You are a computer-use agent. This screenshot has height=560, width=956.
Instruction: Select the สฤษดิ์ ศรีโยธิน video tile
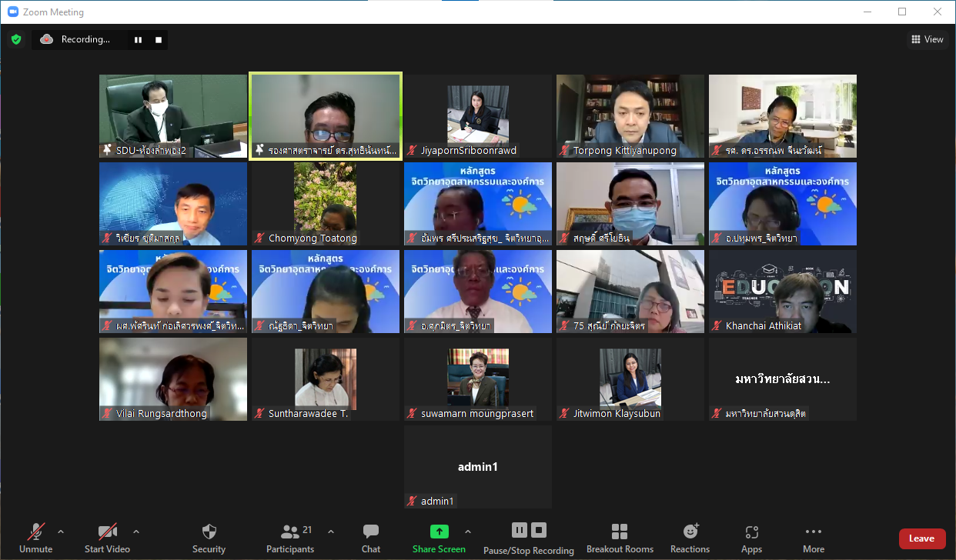pyautogui.click(x=630, y=204)
